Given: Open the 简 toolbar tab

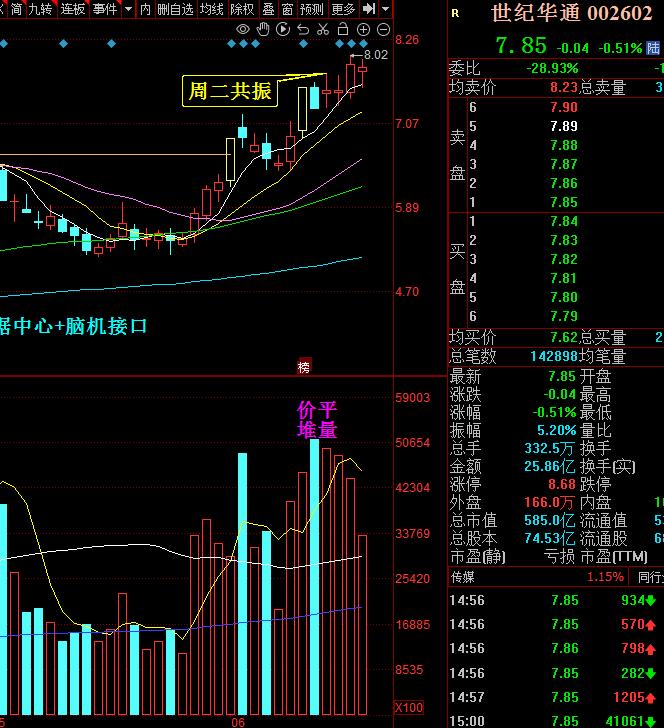Looking at the screenshot, I should pos(16,8).
